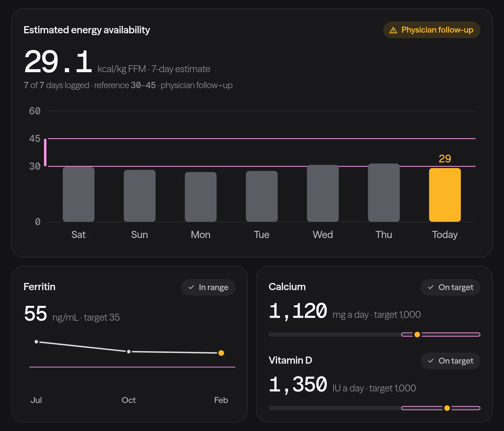
Task: Click the 29 label above Today bar
Action: [445, 159]
